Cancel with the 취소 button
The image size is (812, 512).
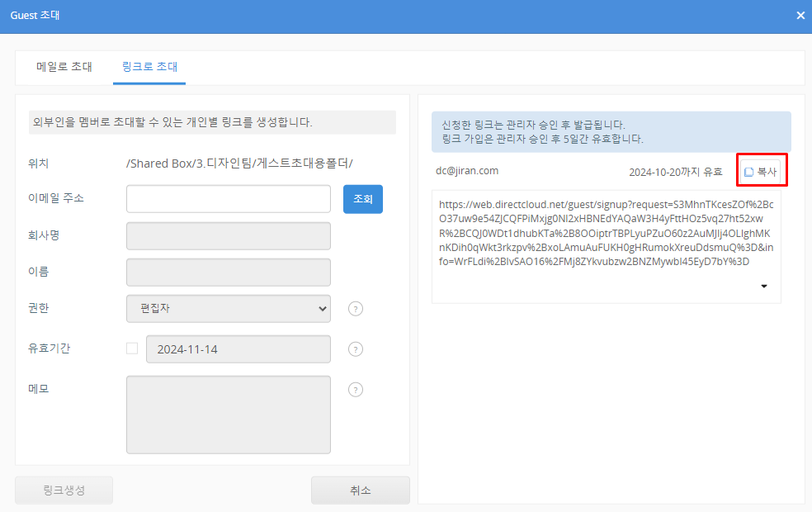click(x=360, y=491)
